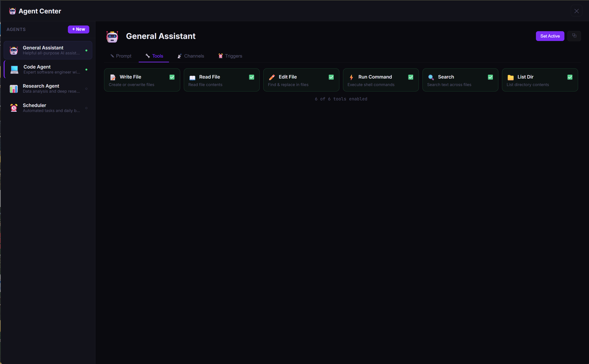Viewport: 589px width, 364px height.
Task: Open the Triggers tab
Action: (230, 56)
